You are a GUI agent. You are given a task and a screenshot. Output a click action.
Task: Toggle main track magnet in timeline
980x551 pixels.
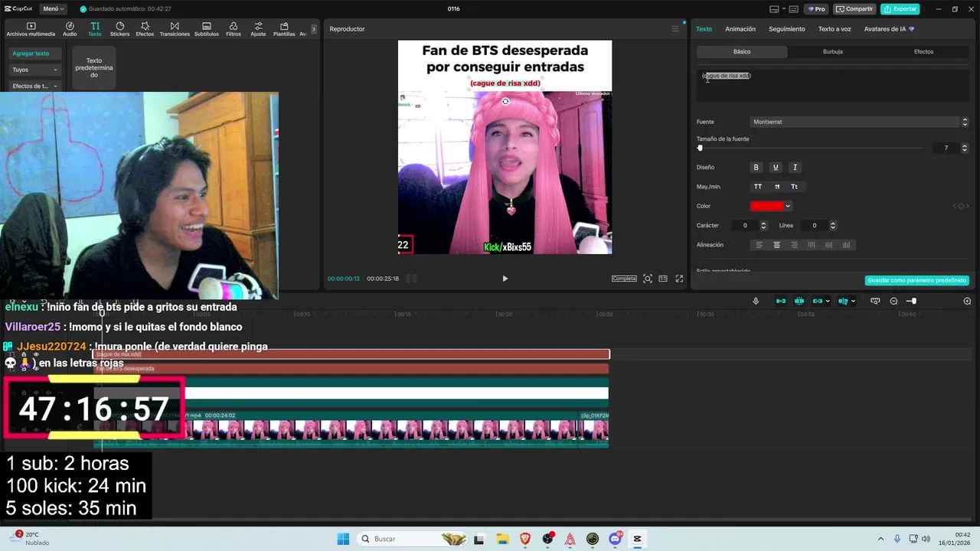pyautogui.click(x=781, y=301)
